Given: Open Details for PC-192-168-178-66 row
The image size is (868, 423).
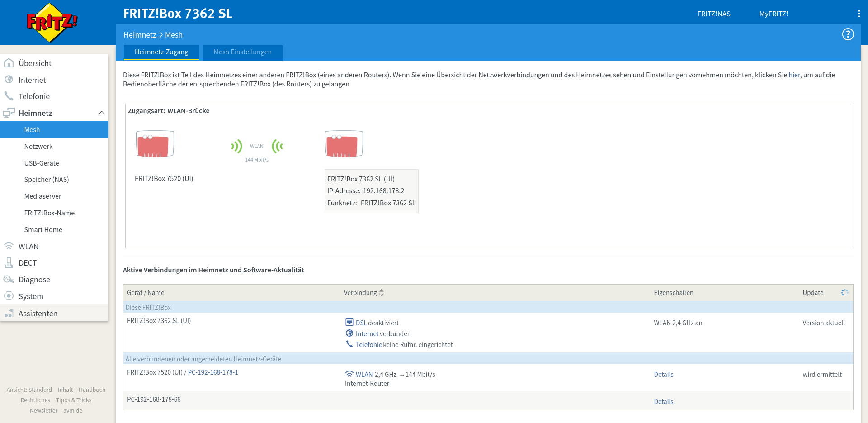Looking at the screenshot, I should pos(663,401).
